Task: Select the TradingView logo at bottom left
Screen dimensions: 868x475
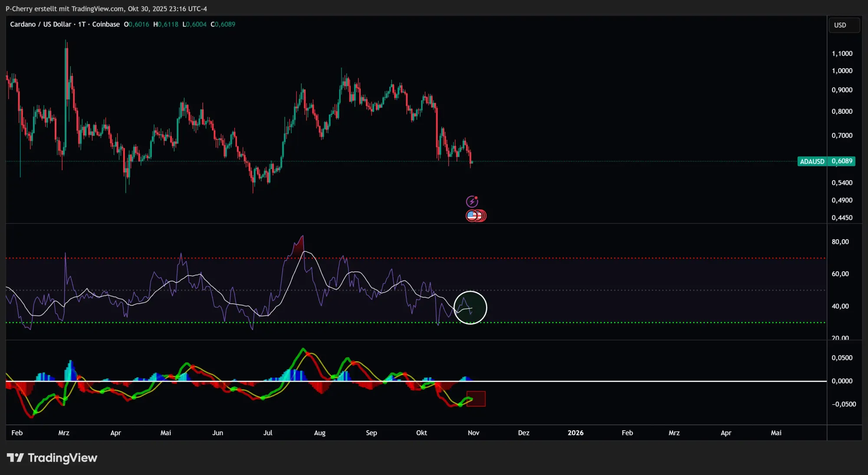Action: (52, 457)
